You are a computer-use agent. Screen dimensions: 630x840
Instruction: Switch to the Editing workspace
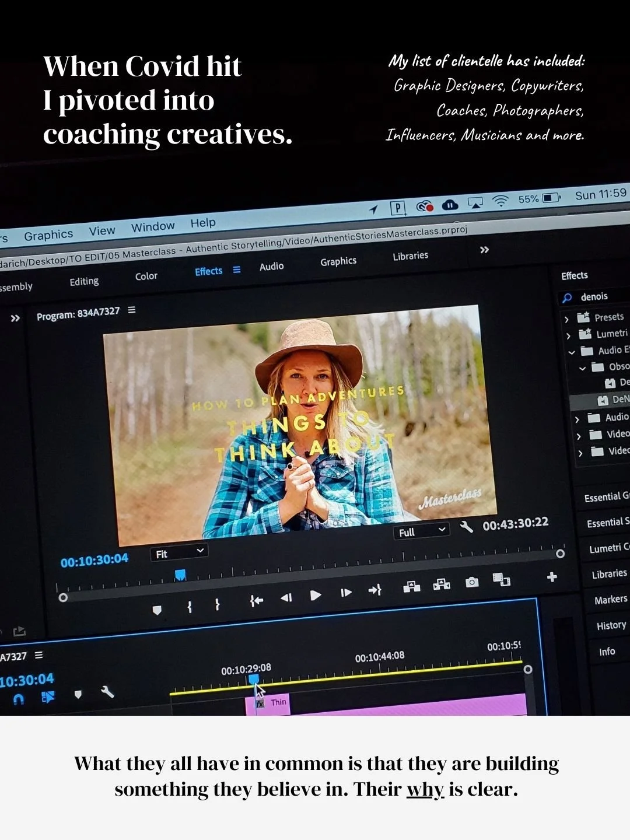pyautogui.click(x=84, y=281)
